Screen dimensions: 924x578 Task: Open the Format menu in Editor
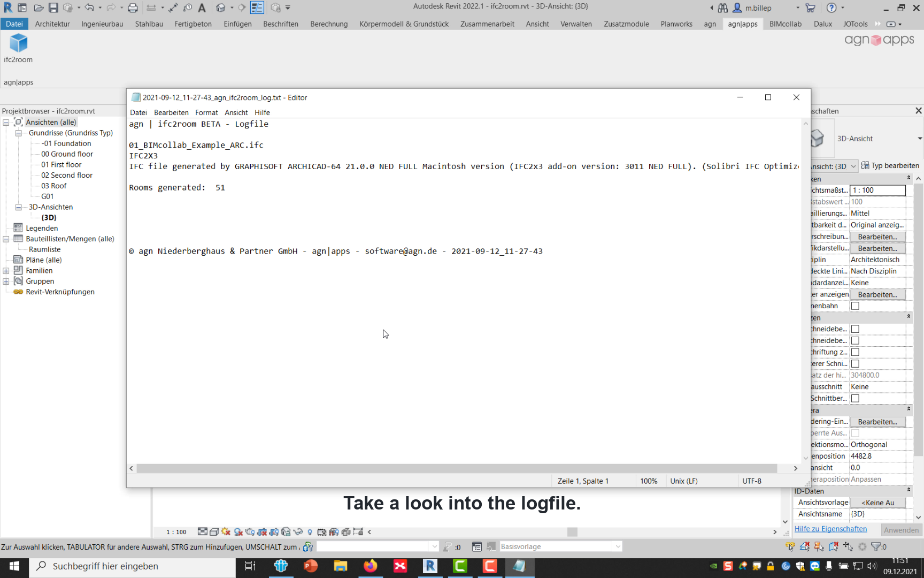206,112
